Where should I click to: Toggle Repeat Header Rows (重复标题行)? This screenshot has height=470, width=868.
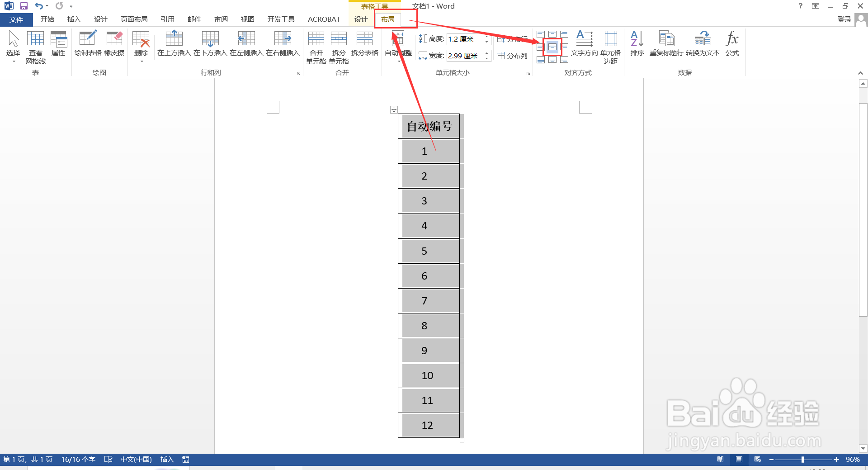pyautogui.click(x=667, y=44)
